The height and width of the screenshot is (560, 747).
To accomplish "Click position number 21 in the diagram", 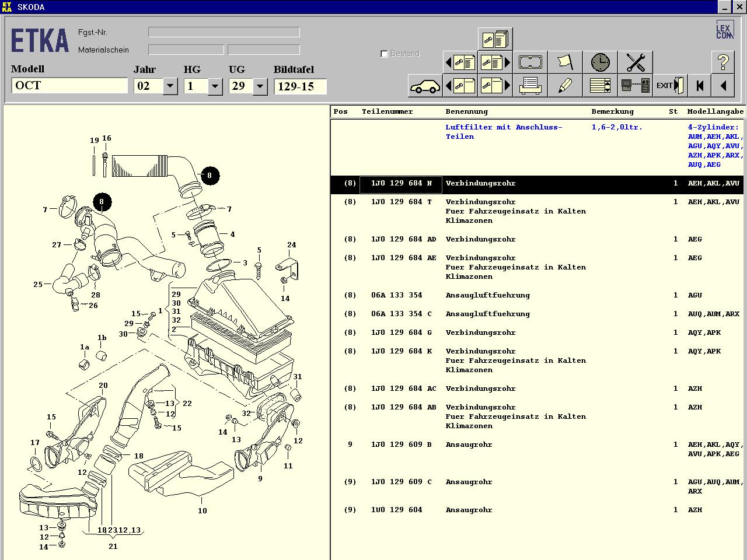I will coord(113,547).
